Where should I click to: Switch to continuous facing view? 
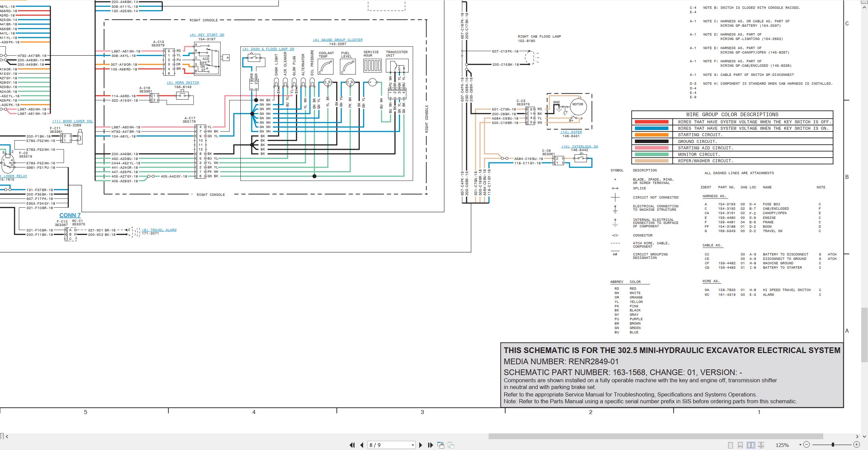[761, 445]
